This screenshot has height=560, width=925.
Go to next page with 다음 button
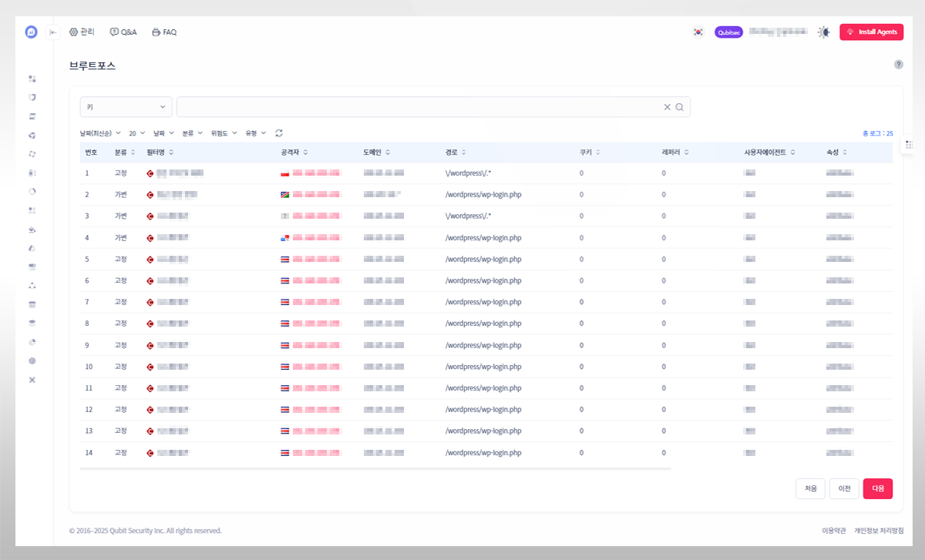tap(877, 488)
